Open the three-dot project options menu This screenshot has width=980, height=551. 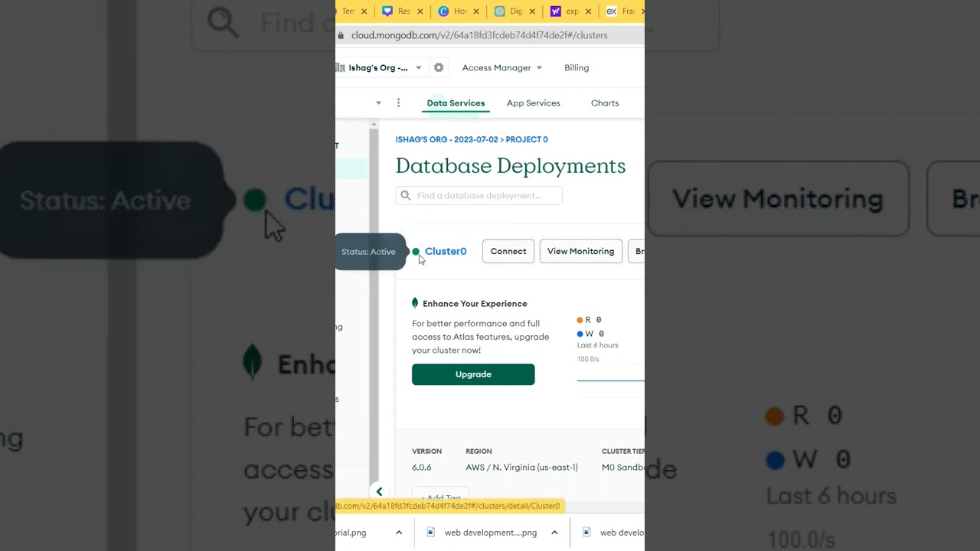coord(398,103)
